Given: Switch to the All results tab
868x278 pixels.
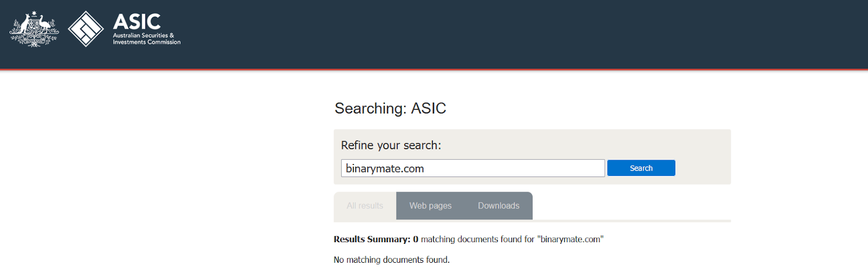Looking at the screenshot, I should tap(365, 206).
